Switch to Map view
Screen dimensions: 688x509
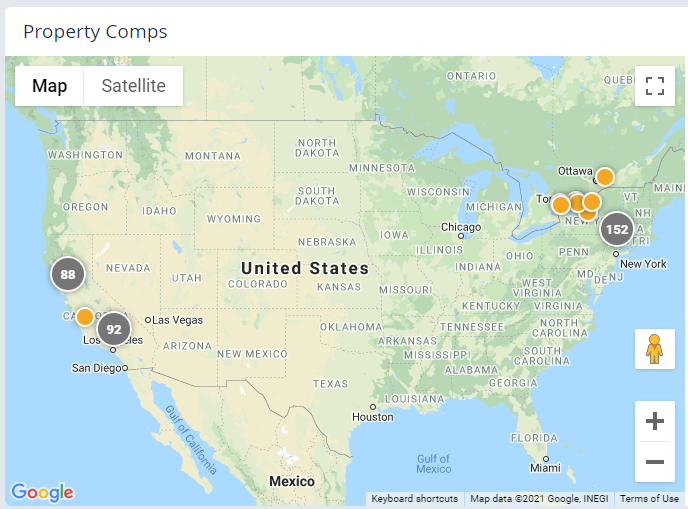pyautogui.click(x=49, y=86)
